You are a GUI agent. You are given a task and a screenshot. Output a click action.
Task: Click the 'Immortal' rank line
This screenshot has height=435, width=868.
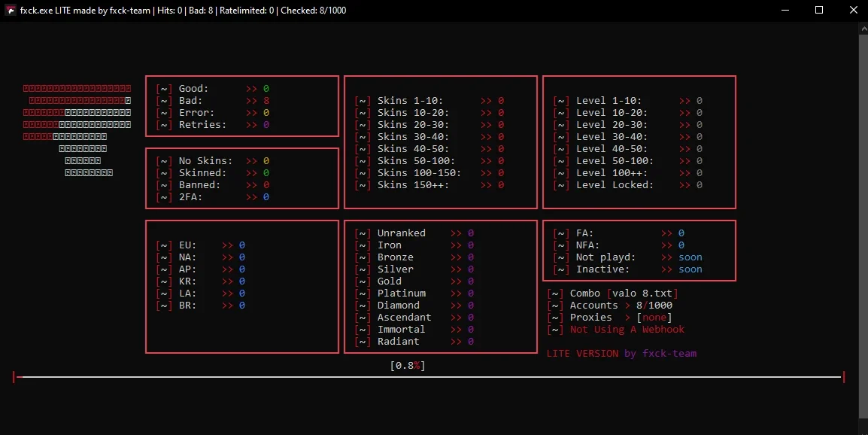414,329
